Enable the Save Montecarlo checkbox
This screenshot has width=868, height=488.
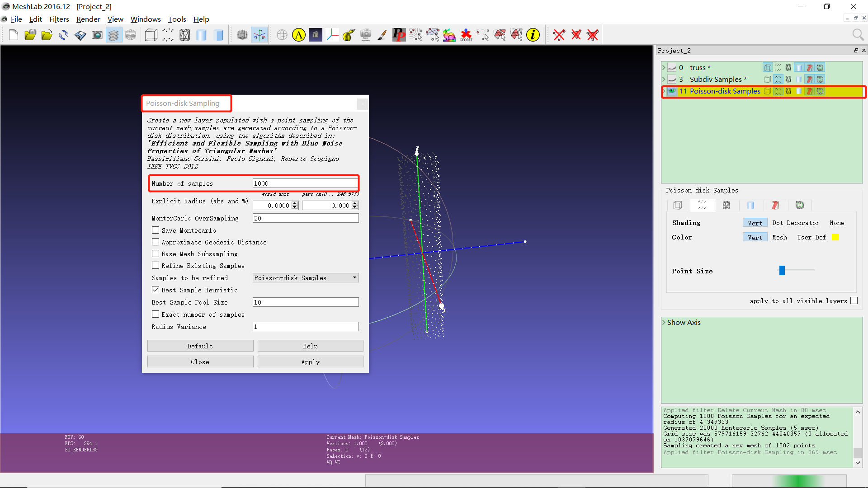pyautogui.click(x=156, y=230)
